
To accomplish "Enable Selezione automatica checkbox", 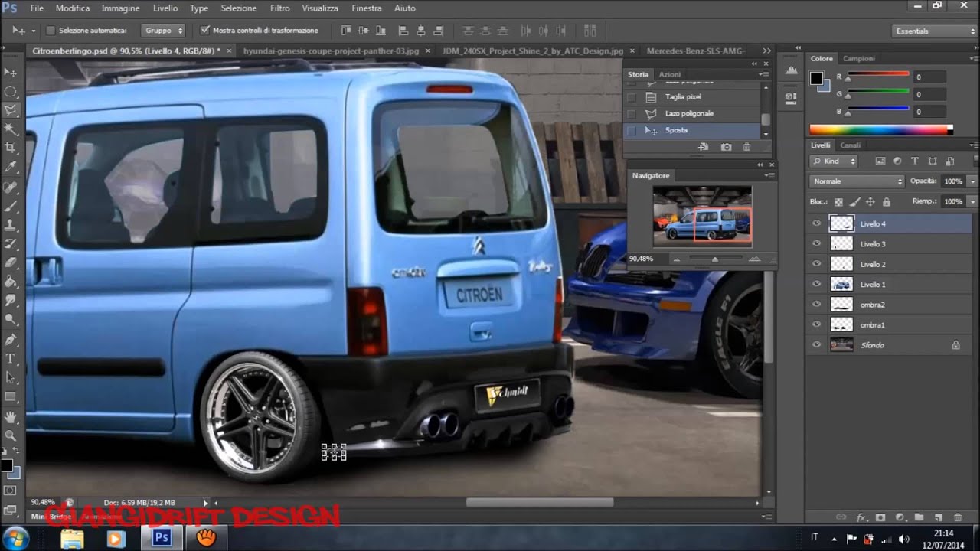I will (51, 31).
